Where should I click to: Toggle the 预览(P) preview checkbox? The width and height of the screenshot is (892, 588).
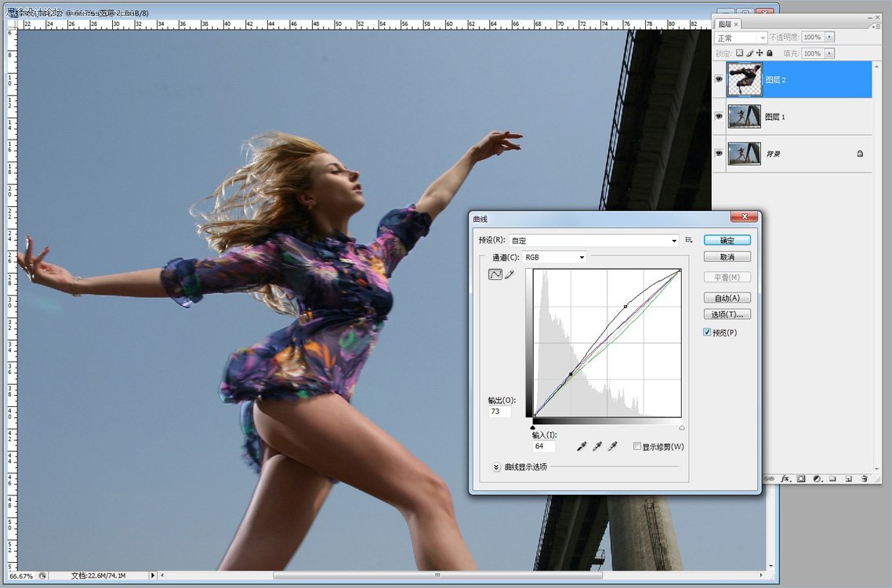click(707, 332)
